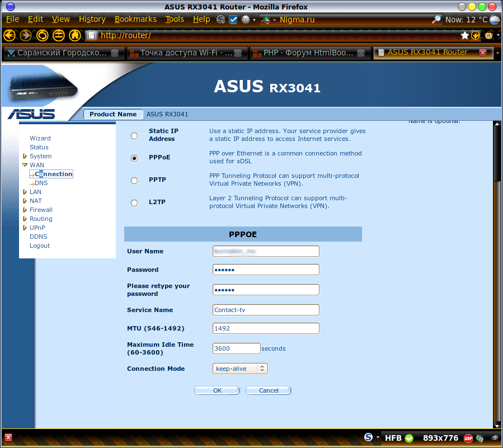Image resolution: width=503 pixels, height=448 pixels.
Task: Click the yellow download arrow in address bar
Action: click(476, 35)
